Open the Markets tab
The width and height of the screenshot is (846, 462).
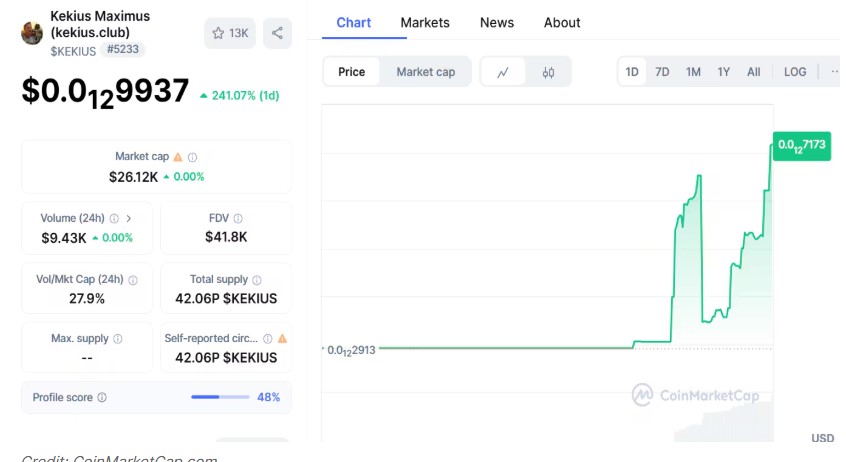(x=425, y=23)
